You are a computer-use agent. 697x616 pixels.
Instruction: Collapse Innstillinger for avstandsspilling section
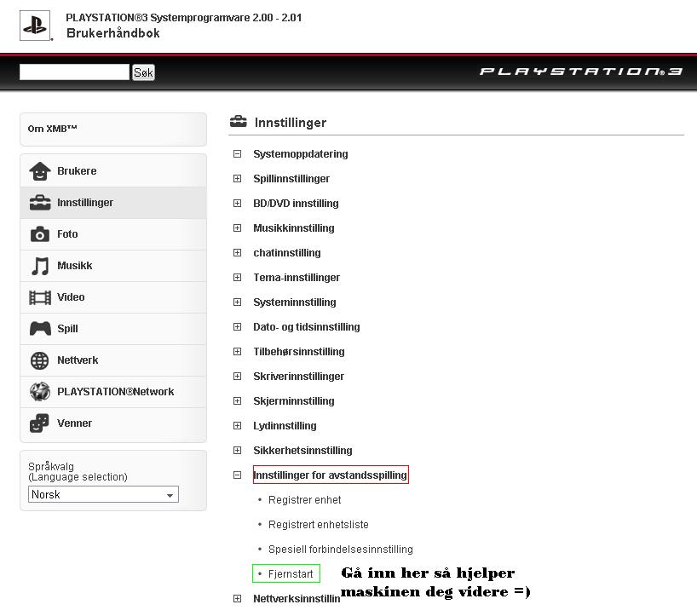point(238,475)
